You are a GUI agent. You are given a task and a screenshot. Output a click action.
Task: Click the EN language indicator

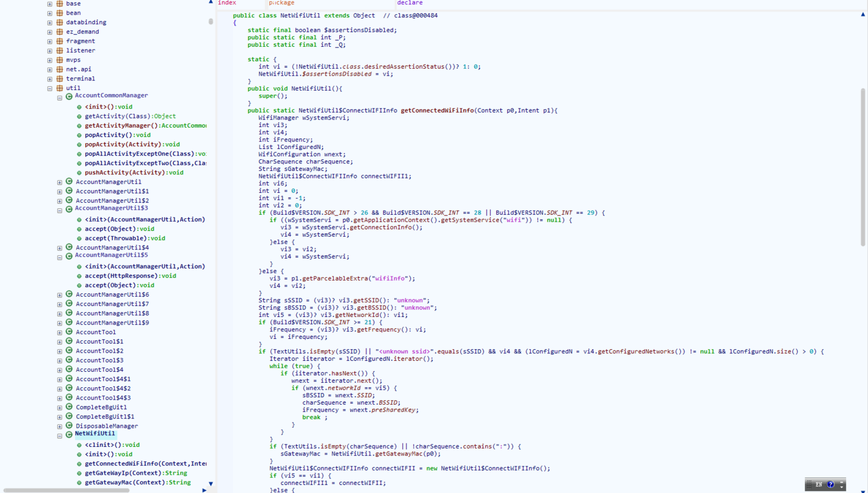tap(818, 484)
